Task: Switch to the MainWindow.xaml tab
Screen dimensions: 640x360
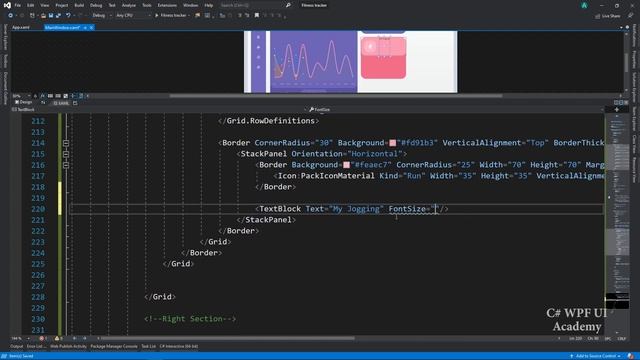Action: (x=62, y=27)
